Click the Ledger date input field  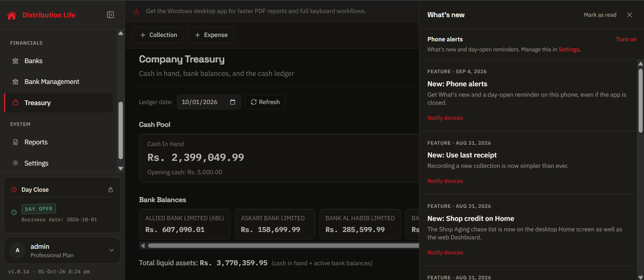tap(209, 102)
